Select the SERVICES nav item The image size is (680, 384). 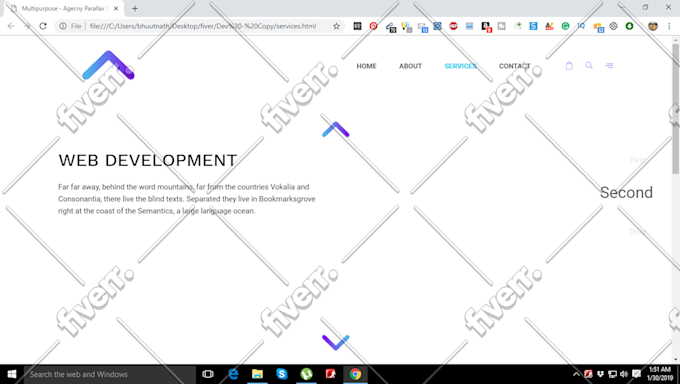[x=461, y=66]
